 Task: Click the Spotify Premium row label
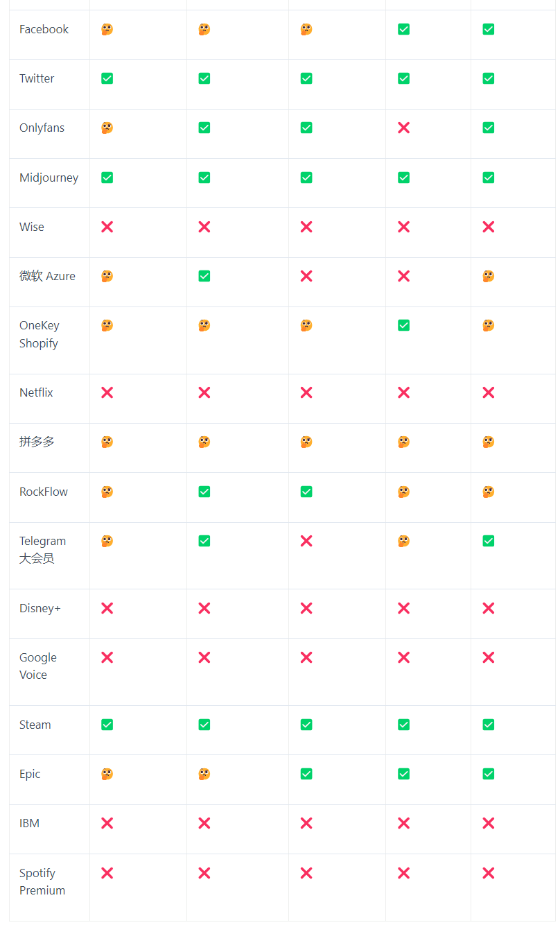[x=42, y=881]
